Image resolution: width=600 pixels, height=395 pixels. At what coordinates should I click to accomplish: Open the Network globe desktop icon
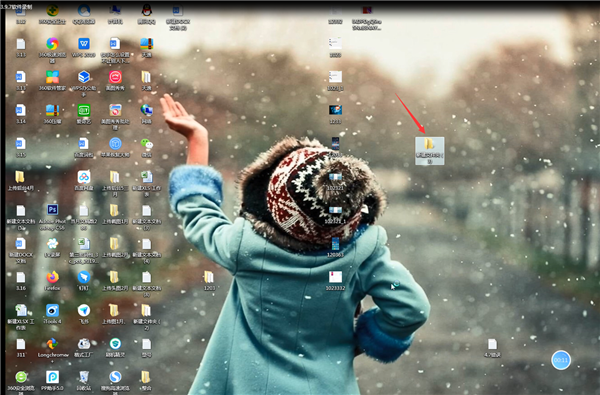click(x=147, y=114)
